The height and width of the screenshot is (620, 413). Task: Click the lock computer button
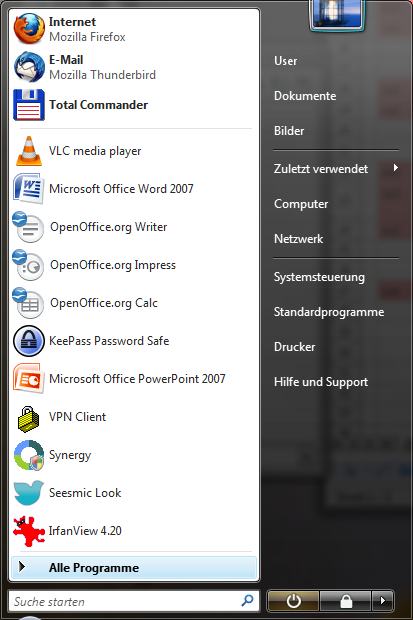point(346,601)
